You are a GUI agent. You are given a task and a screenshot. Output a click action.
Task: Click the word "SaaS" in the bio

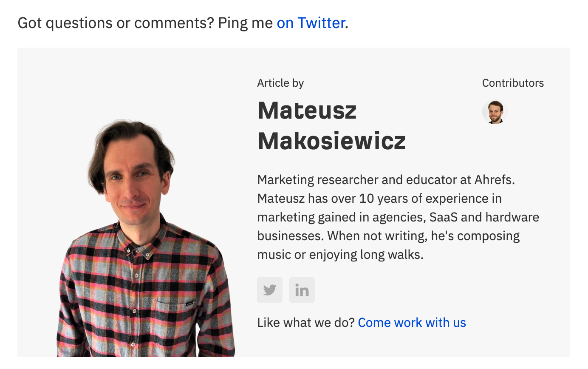coord(443,217)
